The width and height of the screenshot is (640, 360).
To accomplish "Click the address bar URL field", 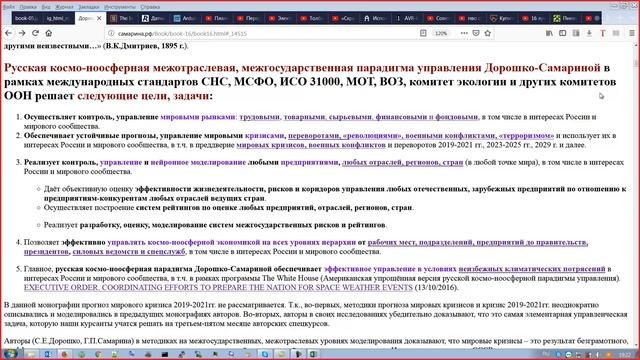I will [265, 33].
